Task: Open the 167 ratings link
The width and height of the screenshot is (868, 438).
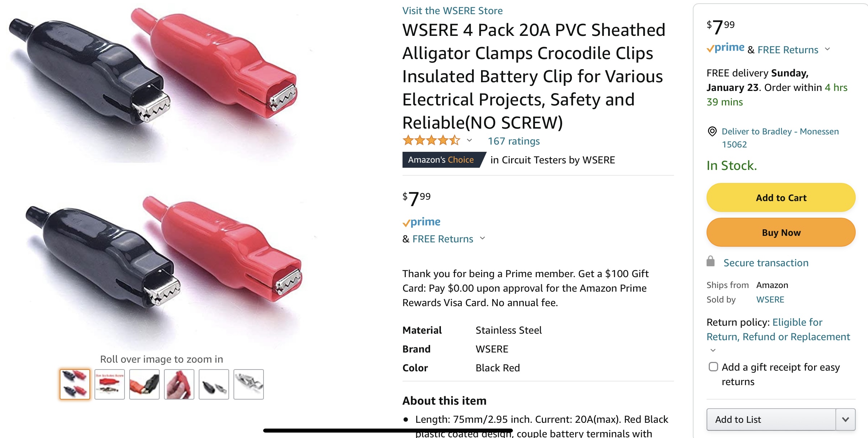Action: pyautogui.click(x=514, y=141)
